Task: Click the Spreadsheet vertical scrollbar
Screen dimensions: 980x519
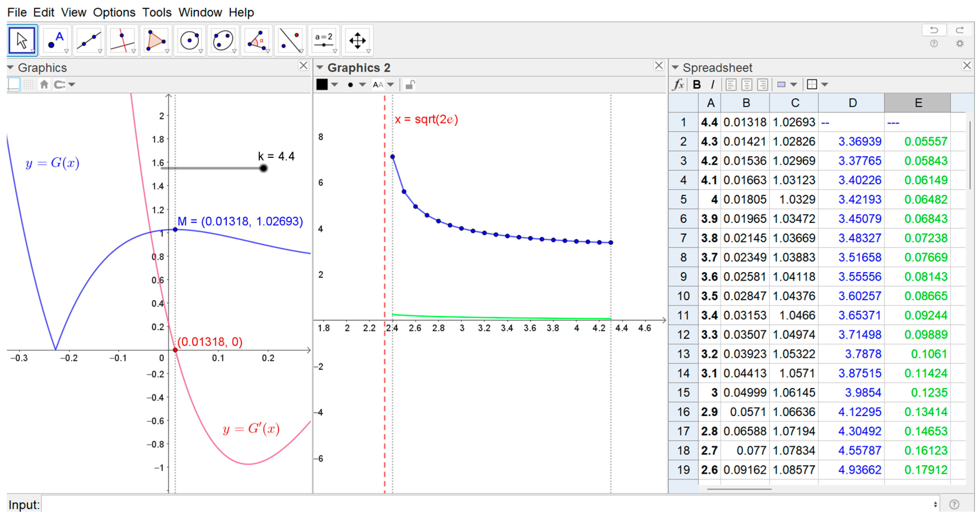Action: coord(970,155)
